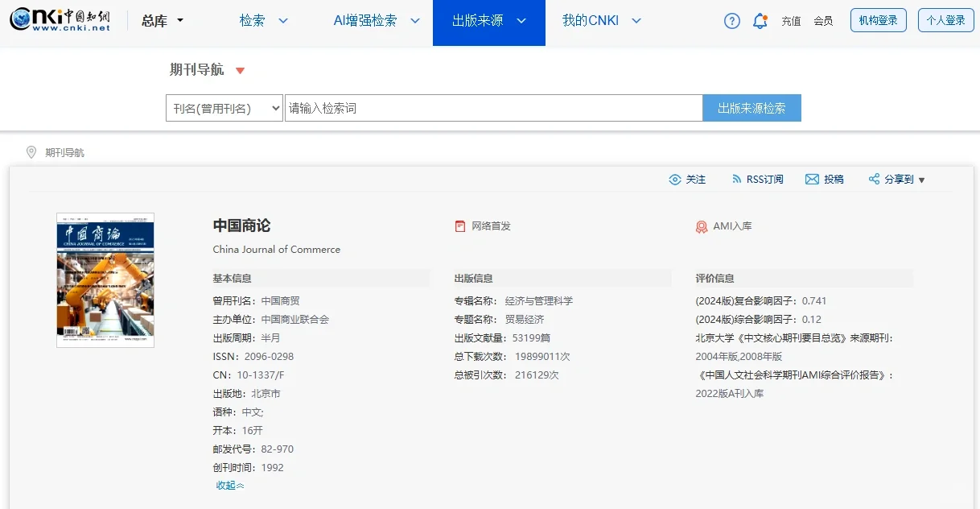Click the 投稿 link

pos(834,180)
